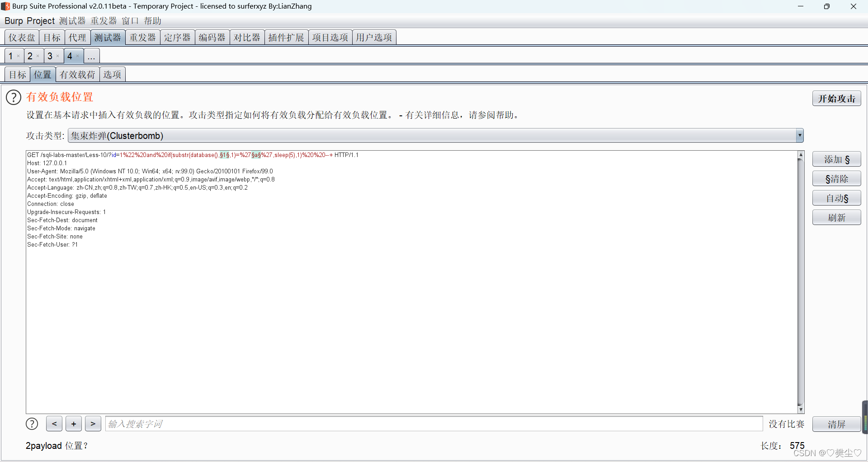Open the search help question icon
The image size is (868, 462).
32,424
